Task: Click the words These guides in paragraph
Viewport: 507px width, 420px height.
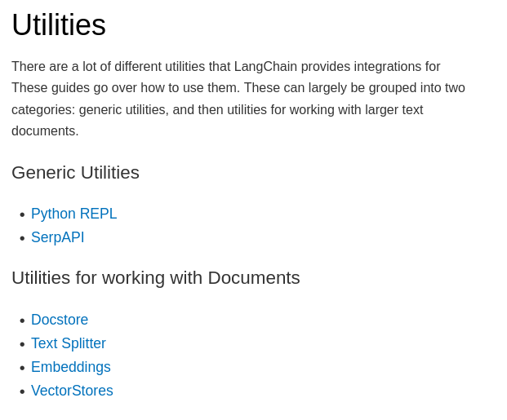Action: point(51,88)
